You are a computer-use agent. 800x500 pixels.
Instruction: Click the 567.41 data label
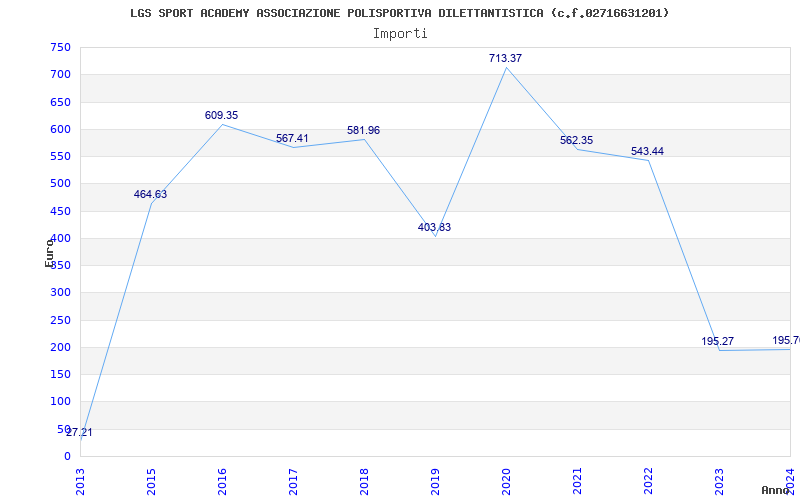[x=292, y=138]
